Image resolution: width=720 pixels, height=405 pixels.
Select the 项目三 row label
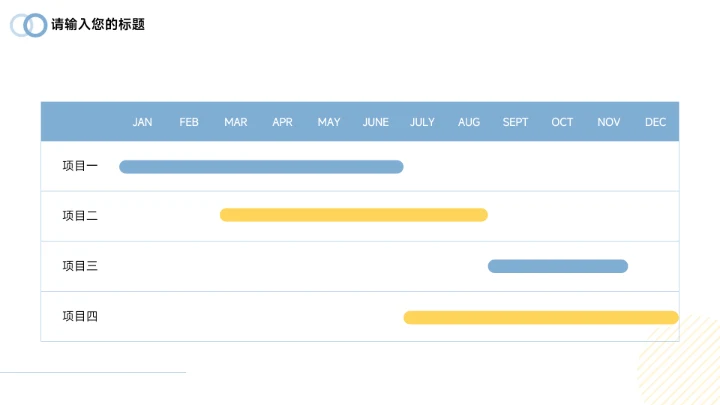(x=80, y=266)
